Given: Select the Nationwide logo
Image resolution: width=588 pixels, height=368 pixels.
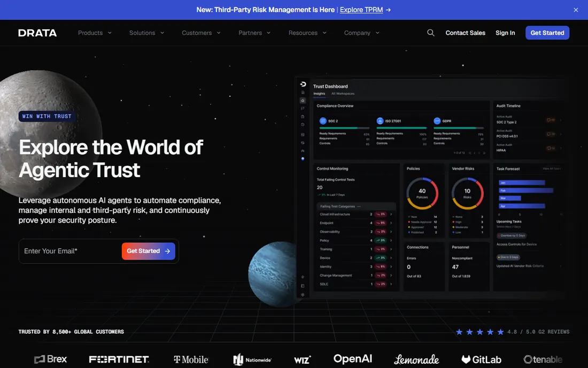Looking at the screenshot, I should coord(252,359).
